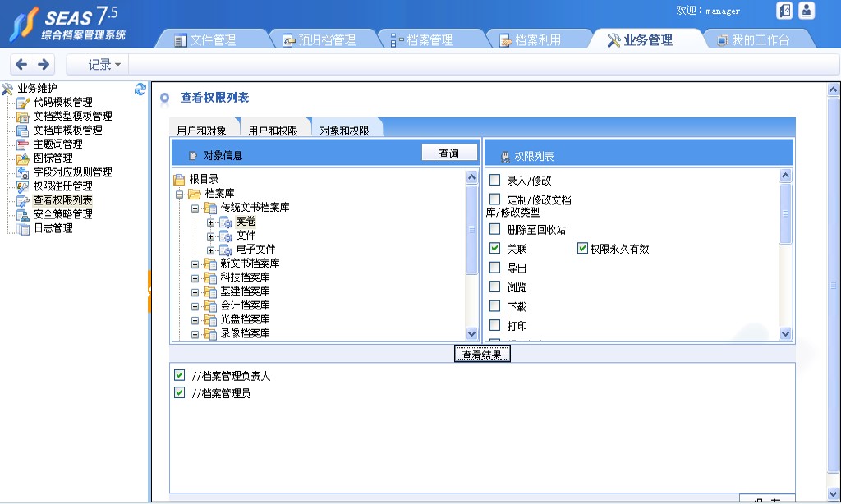This screenshot has width=841, height=504.
Task: Click the 图标管理 icon
Action: click(x=23, y=158)
